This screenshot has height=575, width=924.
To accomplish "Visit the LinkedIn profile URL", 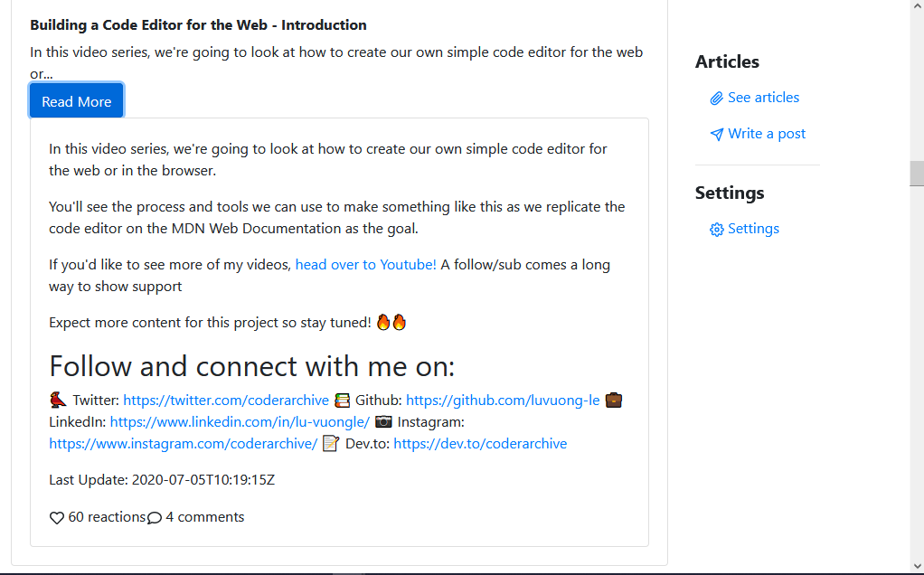I will pos(240,421).
